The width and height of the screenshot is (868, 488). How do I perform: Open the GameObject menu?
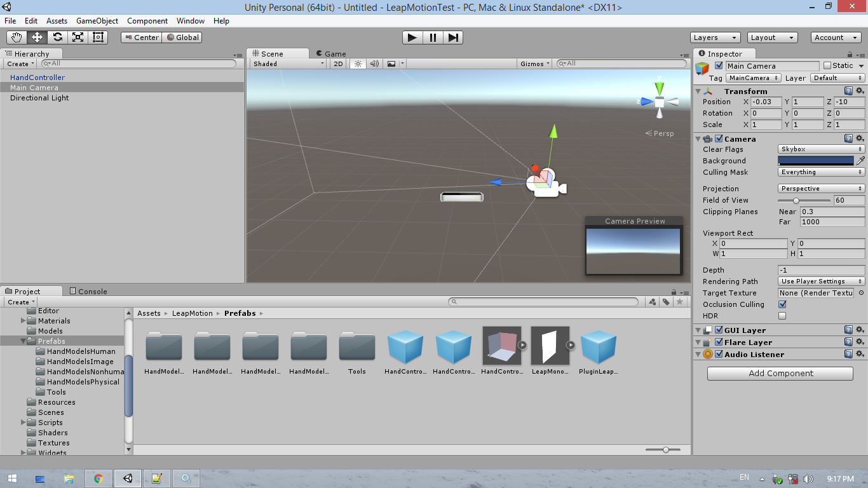click(x=97, y=21)
